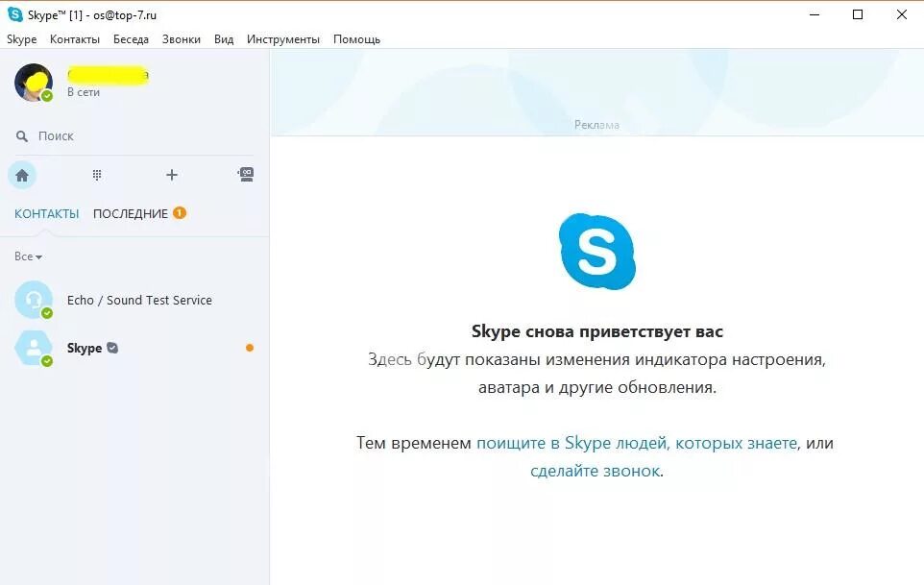Click the plus add contact icon

tap(172, 175)
